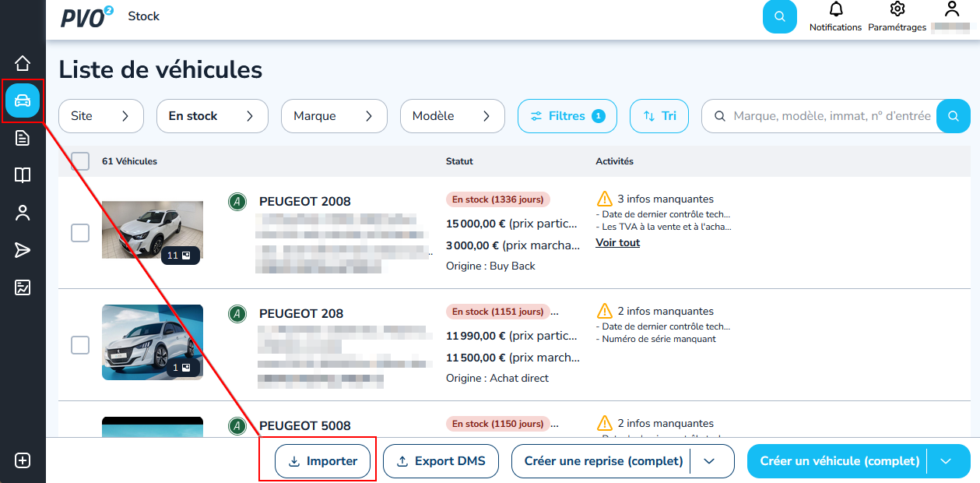Open the home icon in sidebar

click(x=23, y=63)
